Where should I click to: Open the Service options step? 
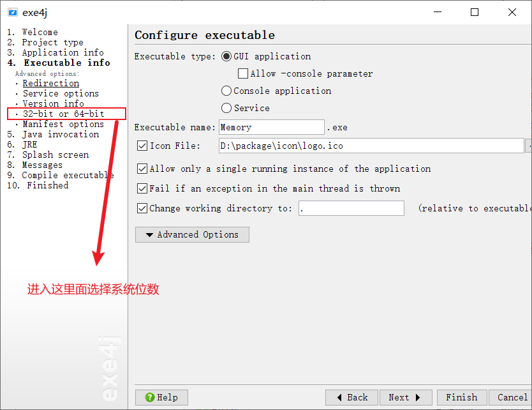(x=61, y=93)
